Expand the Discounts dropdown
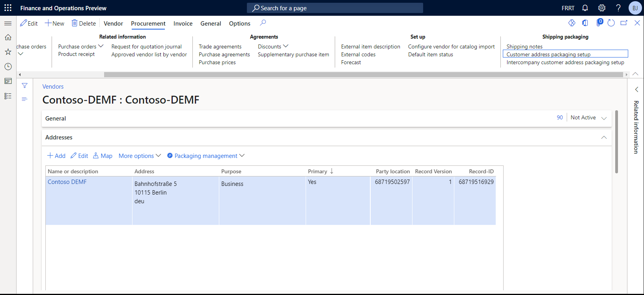 coord(273,46)
